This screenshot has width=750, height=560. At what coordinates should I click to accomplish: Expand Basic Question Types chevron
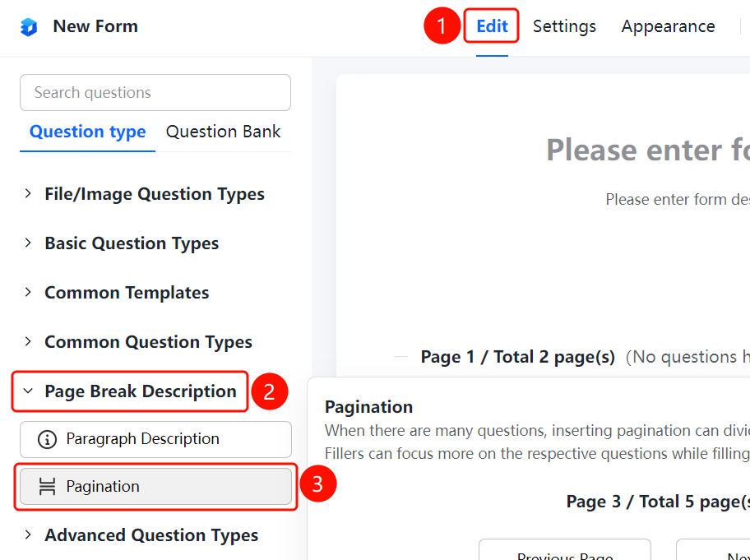pos(28,243)
